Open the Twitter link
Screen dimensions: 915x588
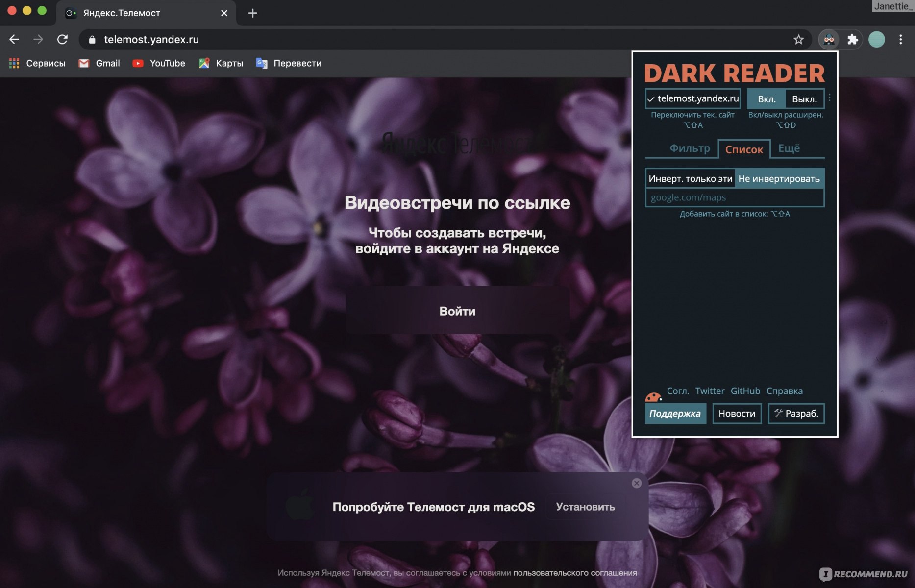tap(710, 391)
